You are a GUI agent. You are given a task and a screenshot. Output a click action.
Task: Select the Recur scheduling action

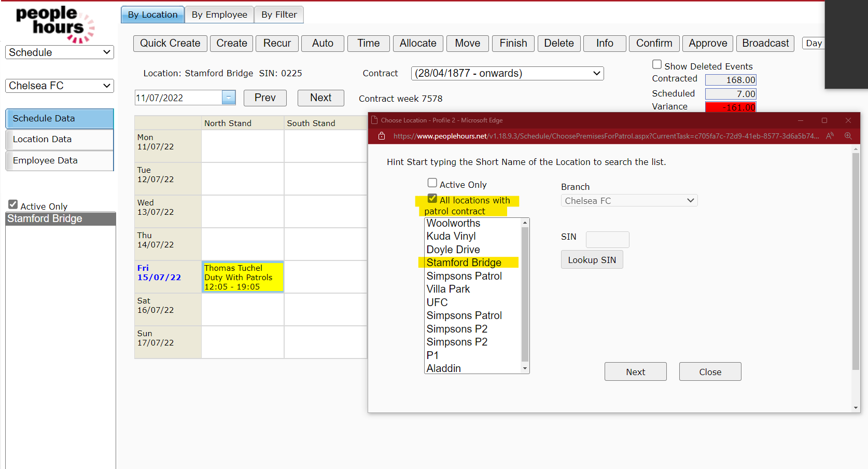pos(277,44)
